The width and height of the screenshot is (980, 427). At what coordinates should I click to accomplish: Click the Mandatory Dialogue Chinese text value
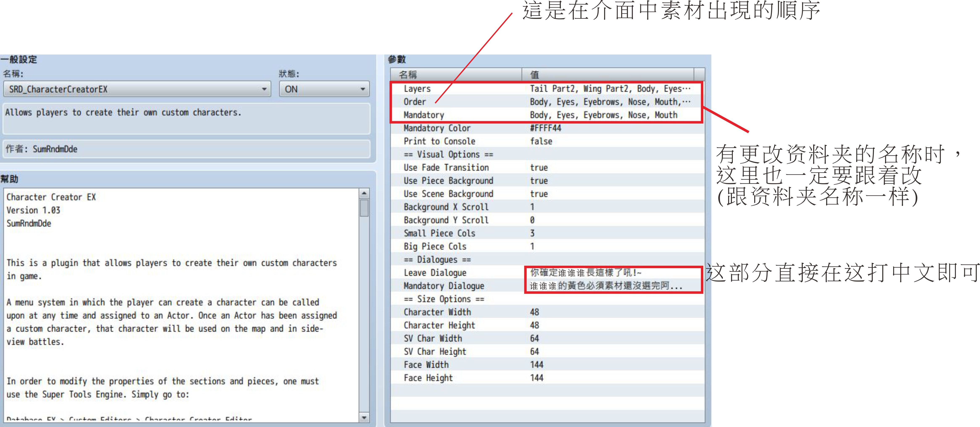click(x=606, y=286)
